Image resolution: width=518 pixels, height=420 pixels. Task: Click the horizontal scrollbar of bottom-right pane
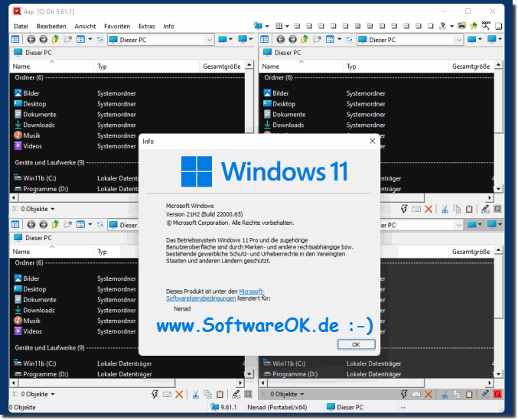[x=345, y=383]
